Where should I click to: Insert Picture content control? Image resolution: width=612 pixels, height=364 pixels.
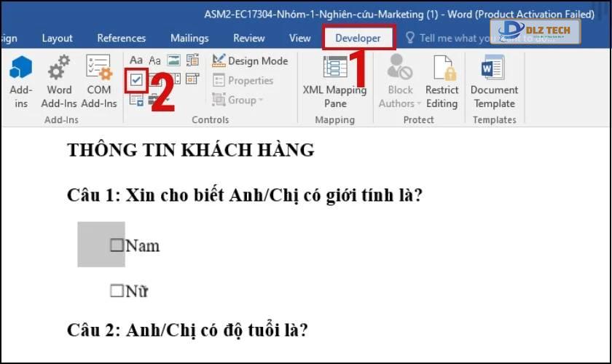coord(173,60)
